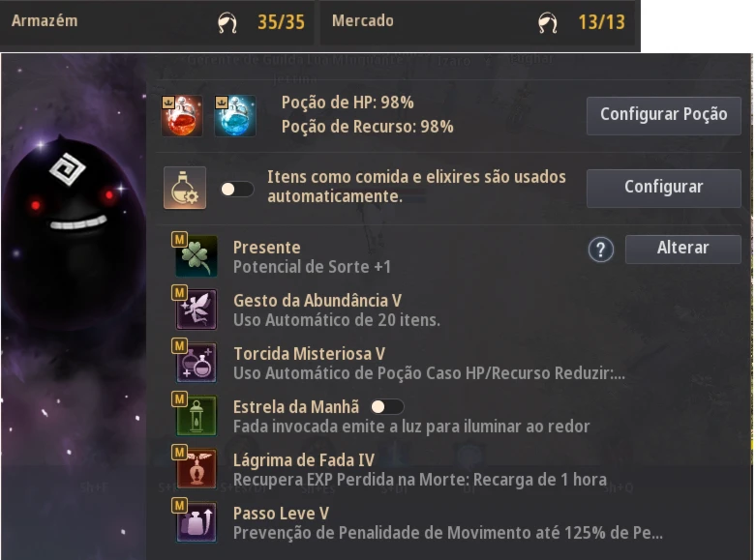Toggle automatic food and elixir use

[x=237, y=189]
